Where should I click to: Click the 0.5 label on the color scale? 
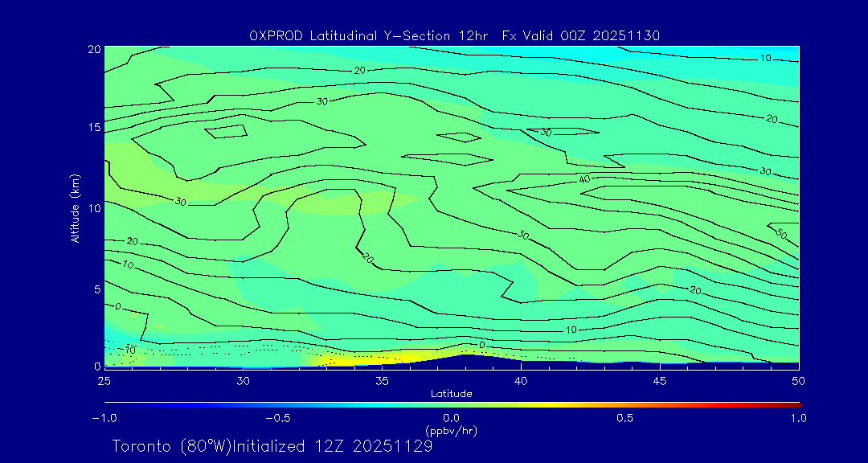pos(624,418)
